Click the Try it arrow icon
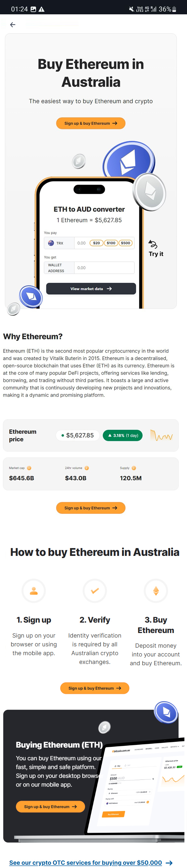 [x=153, y=244]
